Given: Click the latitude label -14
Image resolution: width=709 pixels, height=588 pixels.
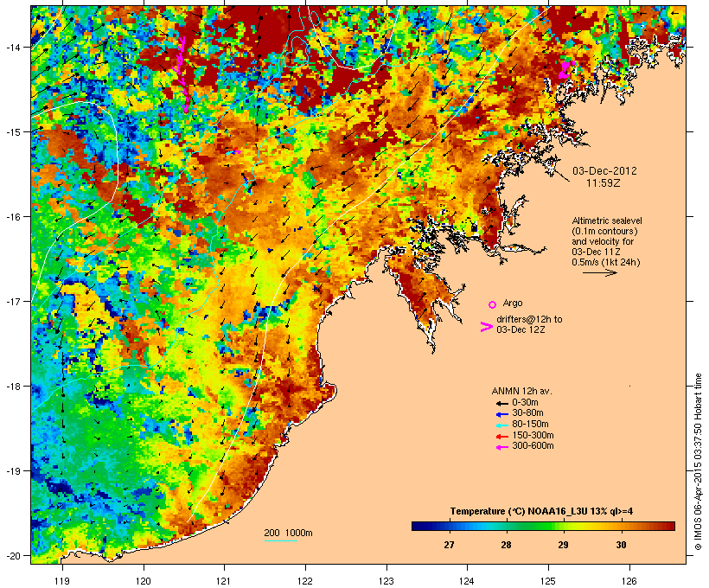Looking at the screenshot, I should 12,47.
